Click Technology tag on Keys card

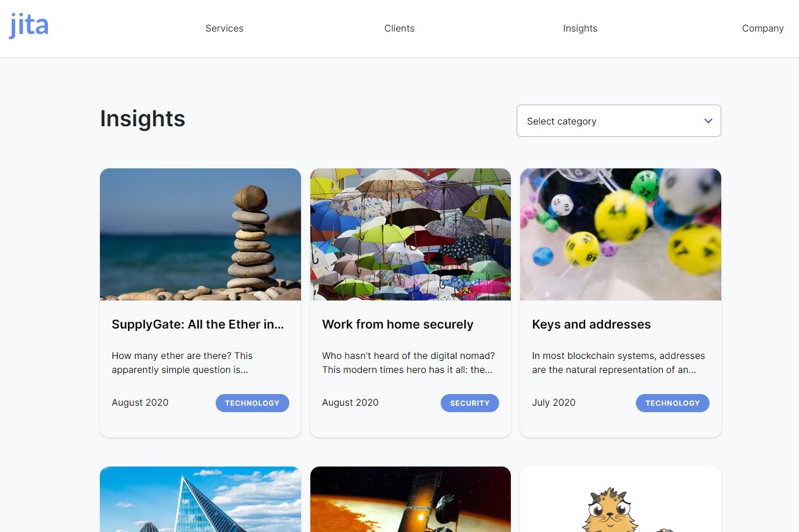(x=673, y=403)
